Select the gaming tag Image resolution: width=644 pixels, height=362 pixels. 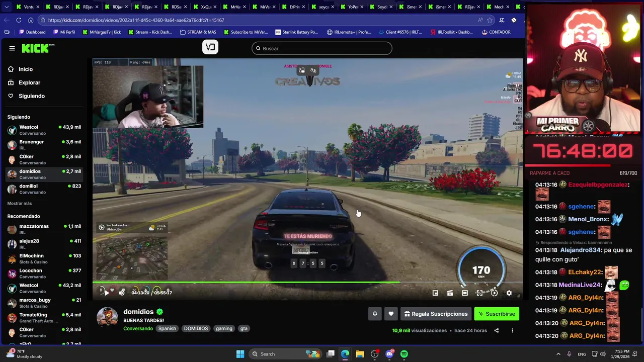pos(224,328)
